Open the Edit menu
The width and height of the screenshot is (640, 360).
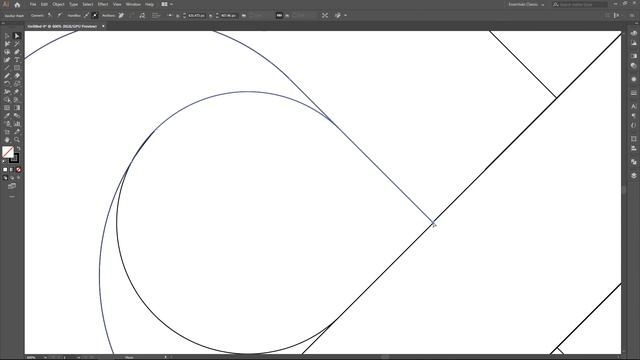(44, 4)
